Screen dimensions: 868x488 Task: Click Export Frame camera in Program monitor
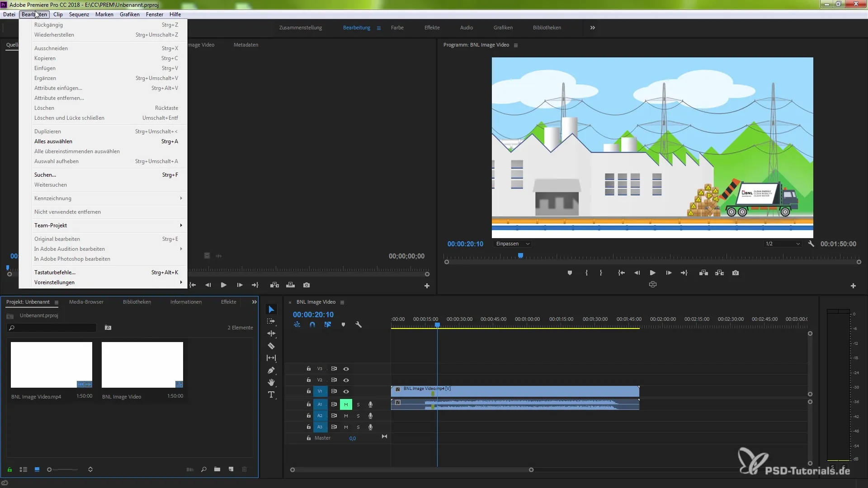tap(736, 273)
